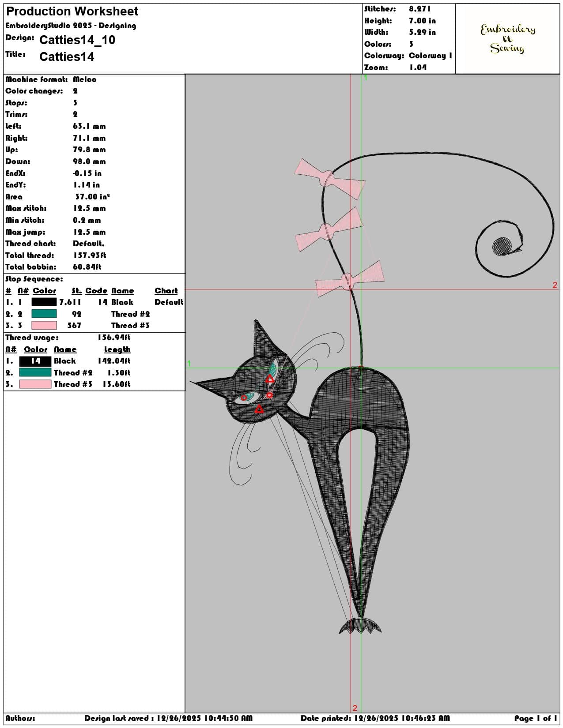Viewport: 563px width, 728px height.
Task: Click the Stop Sequence heading
Action: pos(34,279)
